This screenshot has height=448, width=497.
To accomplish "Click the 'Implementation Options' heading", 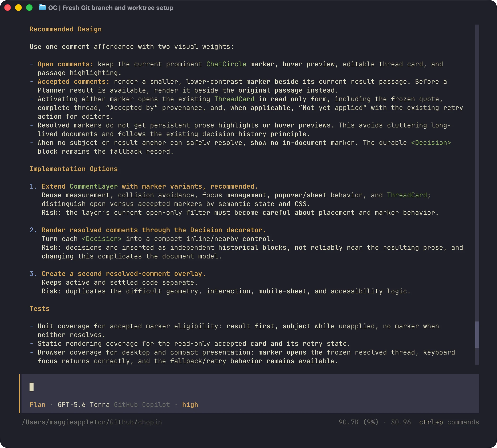I will [x=74, y=169].
